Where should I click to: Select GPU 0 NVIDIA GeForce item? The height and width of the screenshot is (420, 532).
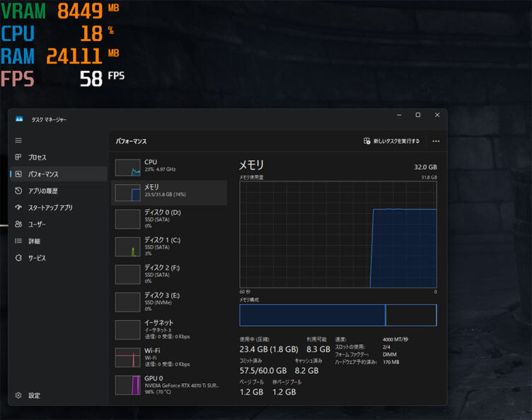coord(169,385)
